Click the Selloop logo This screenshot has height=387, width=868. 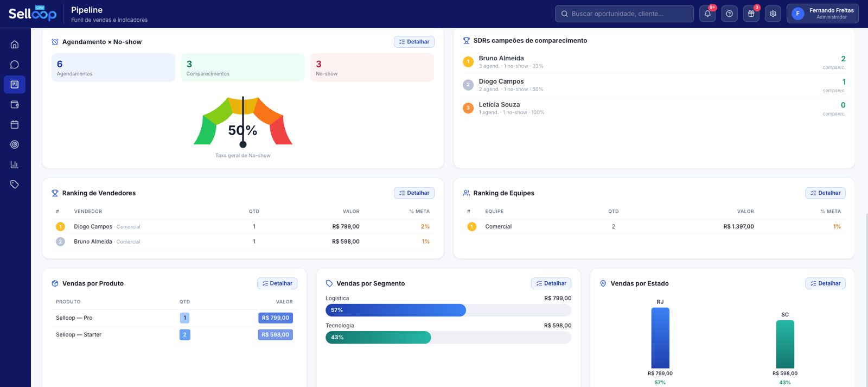tap(33, 13)
